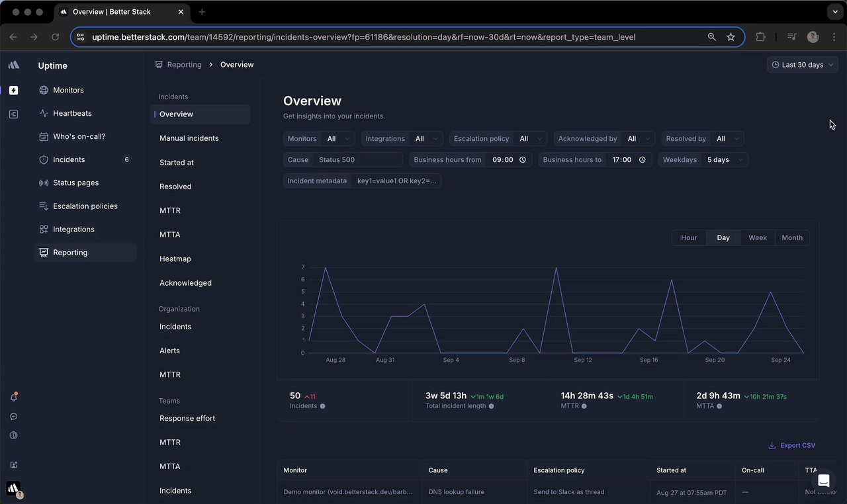This screenshot has width=847, height=504.
Task: Open the account avatar in the rail's bottom corner
Action: [14, 489]
